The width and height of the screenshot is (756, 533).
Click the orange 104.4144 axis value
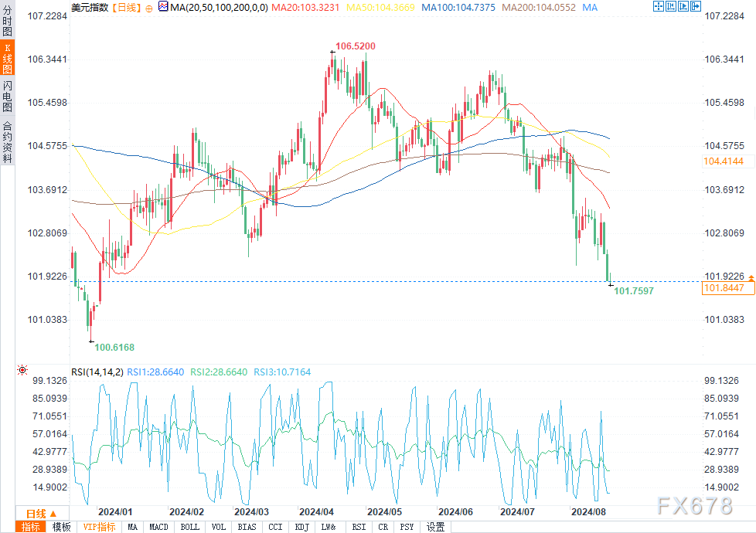pyautogui.click(x=724, y=161)
